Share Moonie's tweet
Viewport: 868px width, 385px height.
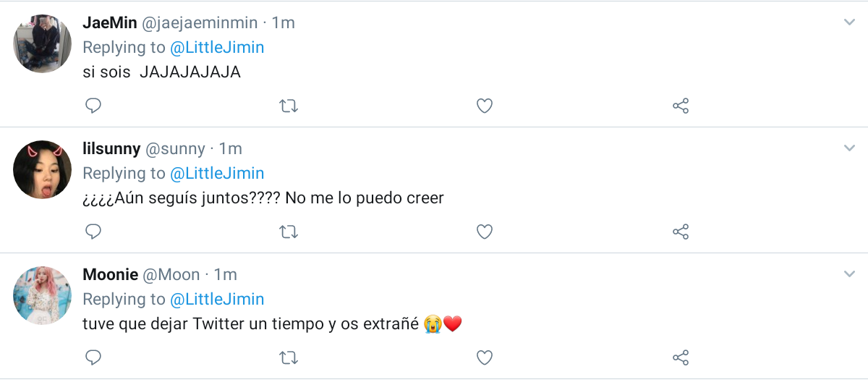tap(681, 357)
